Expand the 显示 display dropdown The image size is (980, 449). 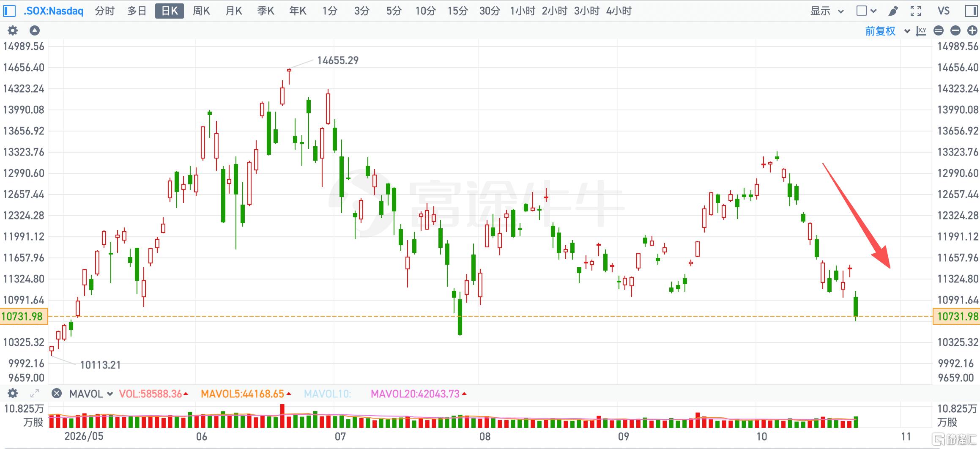click(x=827, y=11)
